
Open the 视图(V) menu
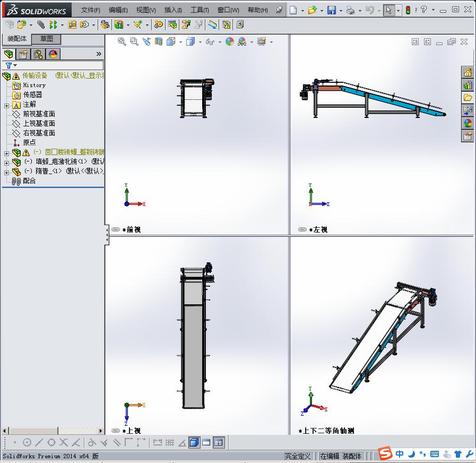pos(146,10)
